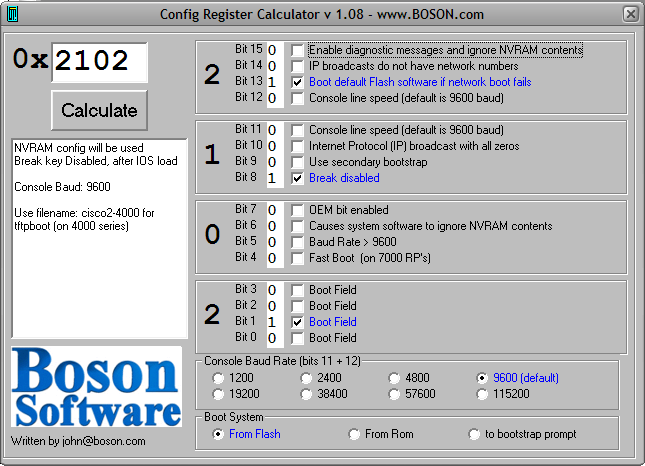This screenshot has height=466, width=645.
Task: Enable ignore NVRAM contents Bit 6 checkbox
Action: click(297, 227)
